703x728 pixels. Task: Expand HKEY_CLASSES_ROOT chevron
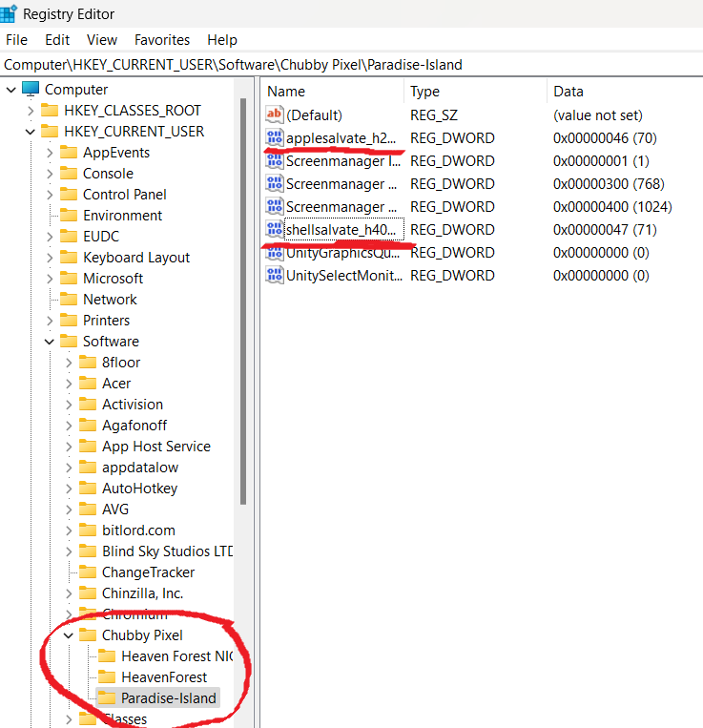(x=31, y=111)
